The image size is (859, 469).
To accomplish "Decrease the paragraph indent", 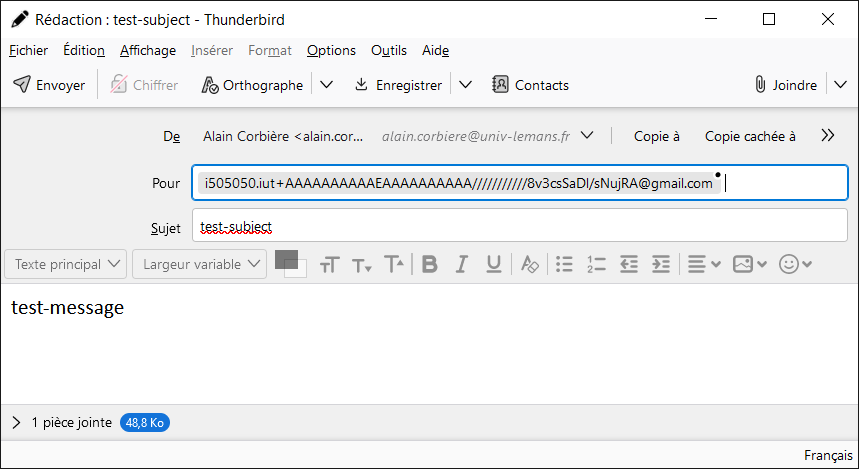I will (x=629, y=265).
